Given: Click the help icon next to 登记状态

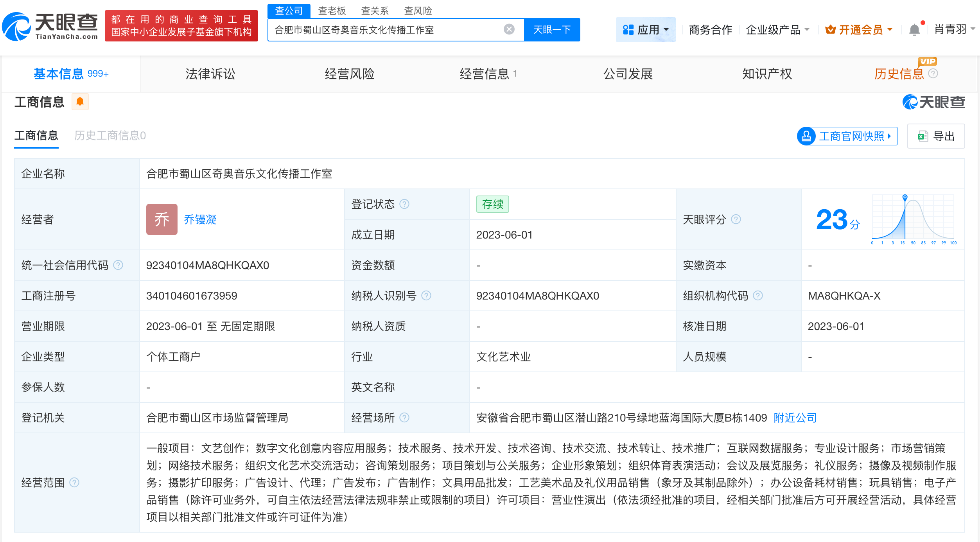Looking at the screenshot, I should [405, 204].
